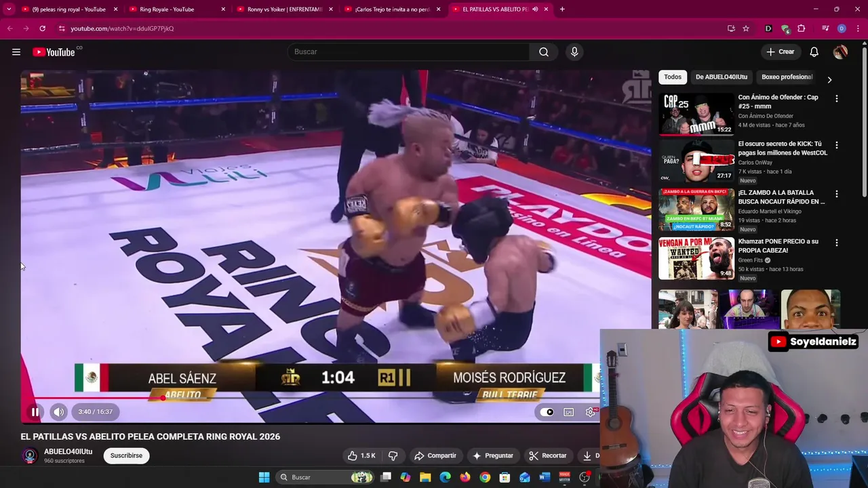This screenshot has width=868, height=488.
Task: Show more filter chips with right chevron
Action: [x=829, y=79]
